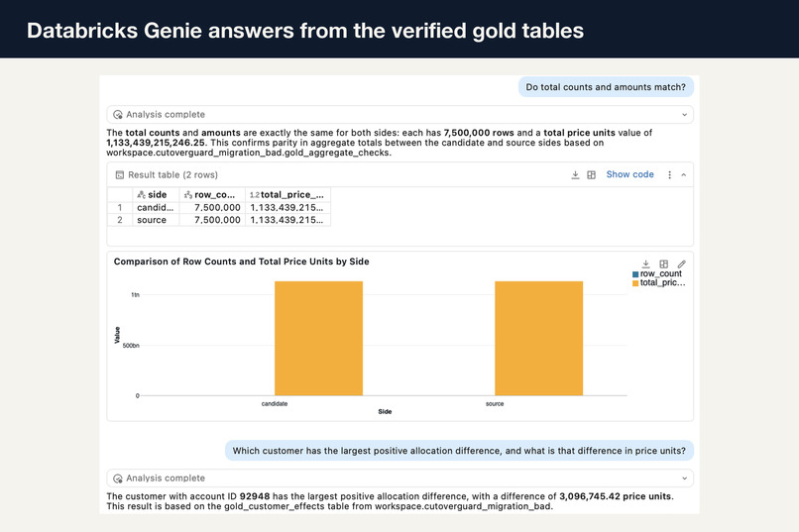Expand the second Analysis complete panel
799x532 pixels.
point(684,479)
